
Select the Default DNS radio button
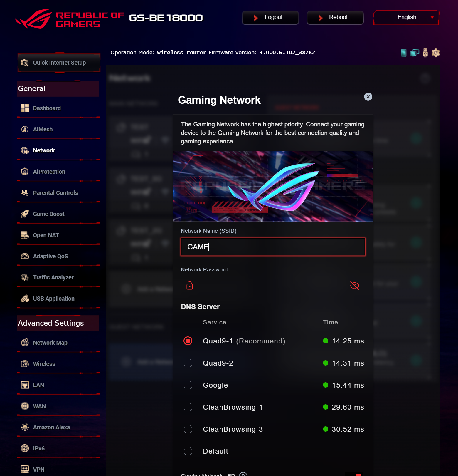pos(188,451)
